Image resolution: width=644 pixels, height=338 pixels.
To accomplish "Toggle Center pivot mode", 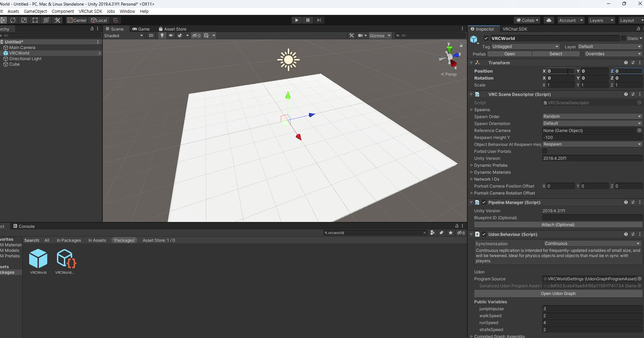I will click(x=77, y=20).
